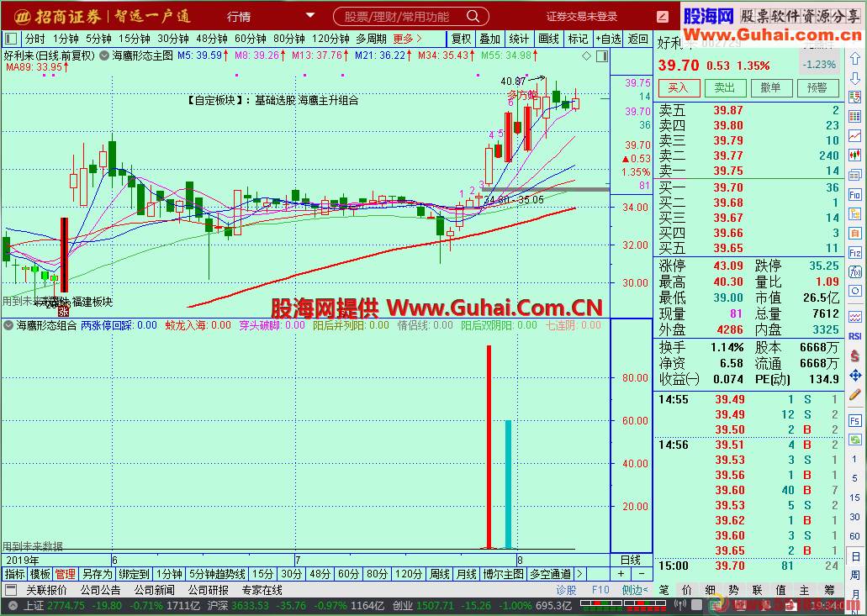Click the window icon left of 关联报价
This screenshot has height=616, width=867.
tap(11, 590)
